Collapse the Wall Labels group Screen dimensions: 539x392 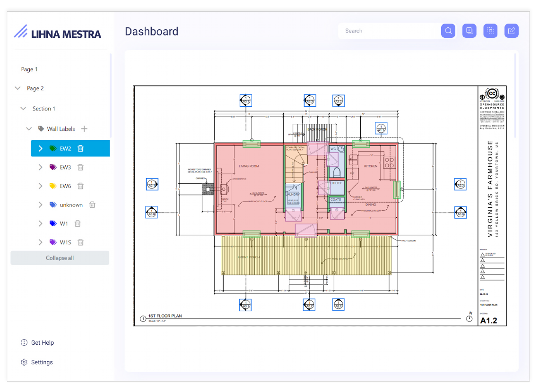pos(29,128)
